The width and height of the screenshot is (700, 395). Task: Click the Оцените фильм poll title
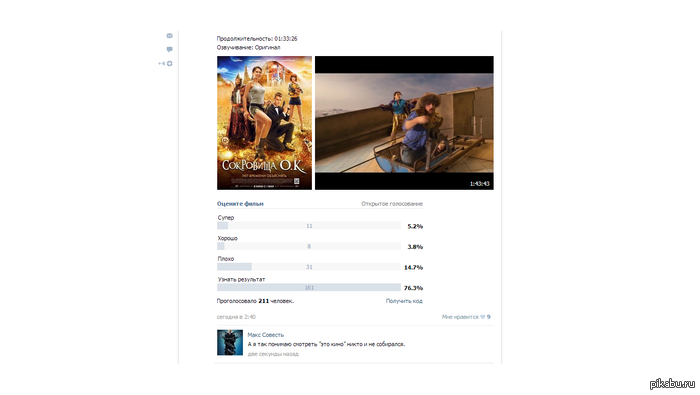[x=240, y=204]
